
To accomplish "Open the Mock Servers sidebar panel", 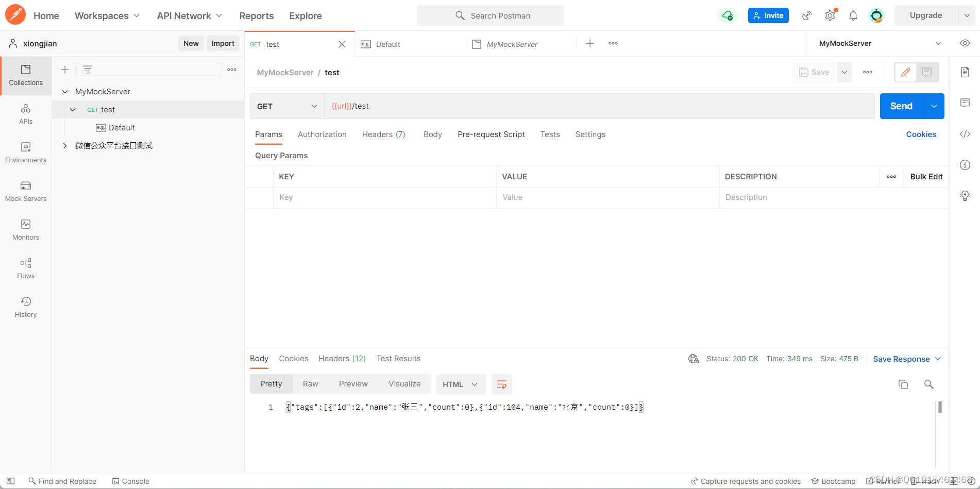I will pos(26,192).
